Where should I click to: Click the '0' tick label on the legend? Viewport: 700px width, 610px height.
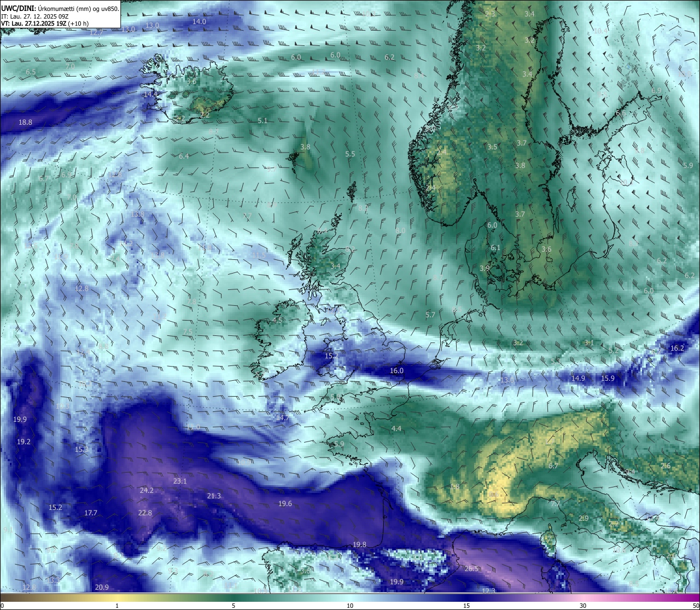click(2, 606)
